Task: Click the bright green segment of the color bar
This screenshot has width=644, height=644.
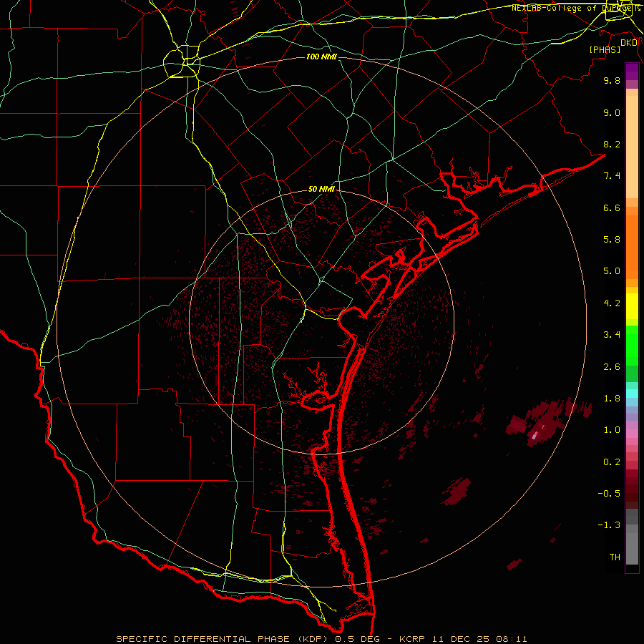Action: 632,345
